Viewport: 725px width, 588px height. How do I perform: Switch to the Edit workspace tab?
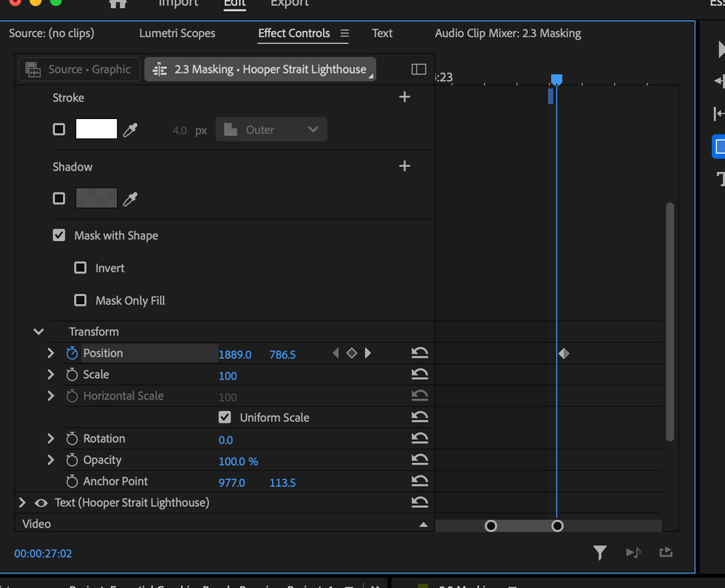234,4
